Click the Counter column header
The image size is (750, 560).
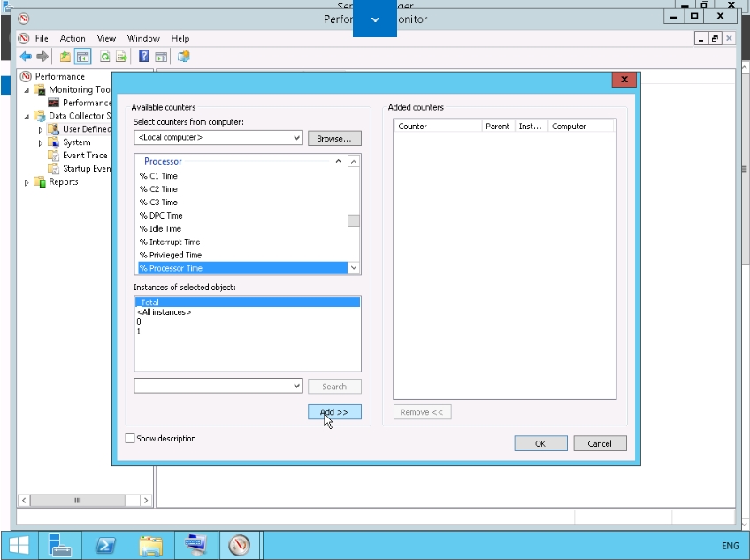pyautogui.click(x=438, y=127)
